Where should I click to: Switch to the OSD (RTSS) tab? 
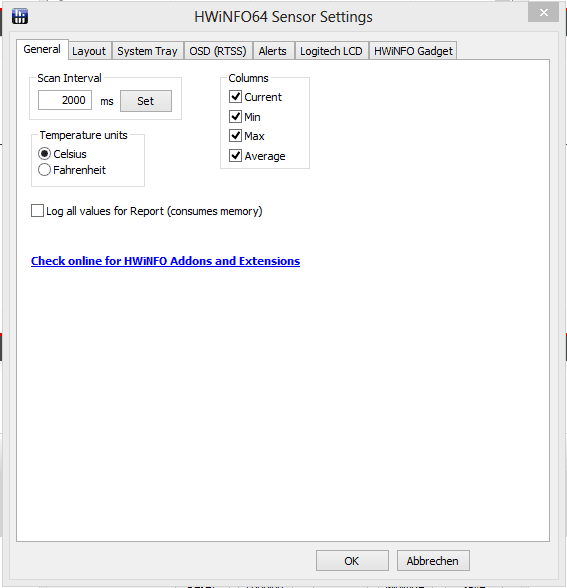click(218, 51)
